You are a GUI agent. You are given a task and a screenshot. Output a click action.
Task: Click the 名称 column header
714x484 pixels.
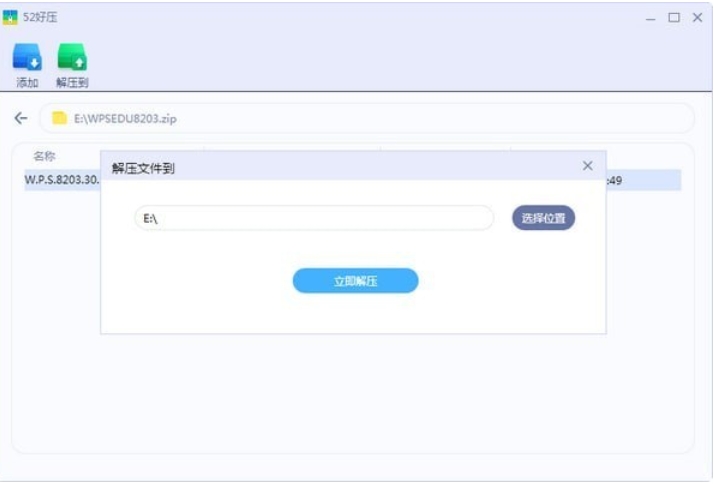coord(44,156)
